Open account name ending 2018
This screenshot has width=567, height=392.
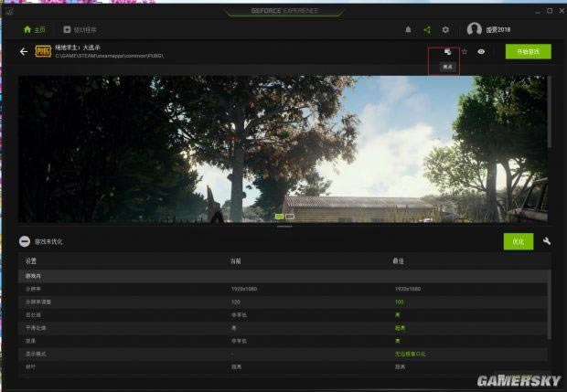[497, 29]
